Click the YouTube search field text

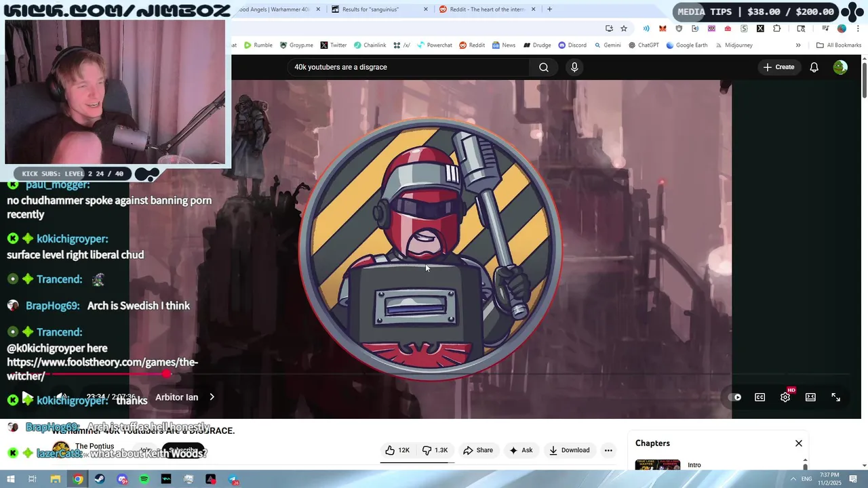(340, 67)
